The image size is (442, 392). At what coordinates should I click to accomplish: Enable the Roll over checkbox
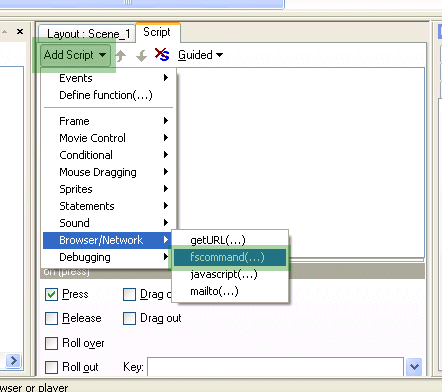click(51, 343)
